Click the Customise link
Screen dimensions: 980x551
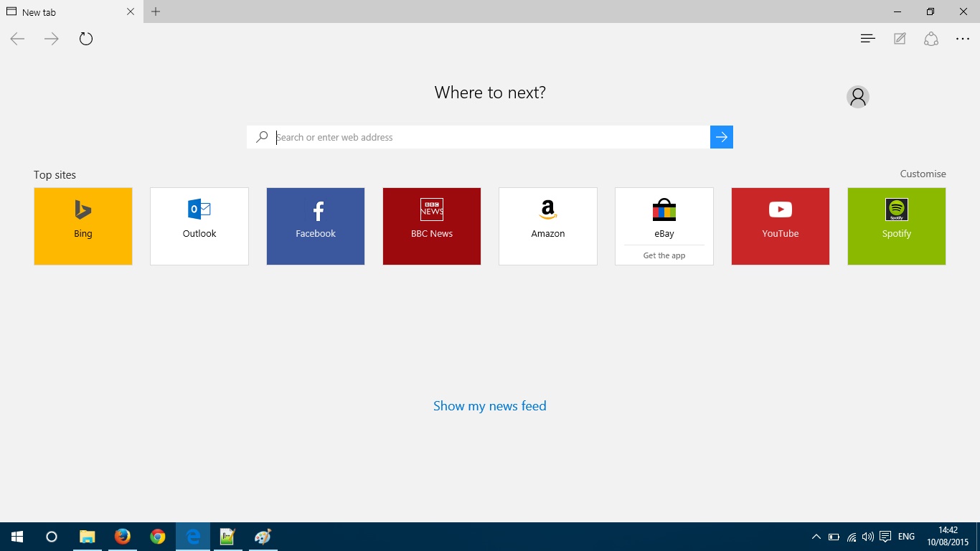point(923,174)
